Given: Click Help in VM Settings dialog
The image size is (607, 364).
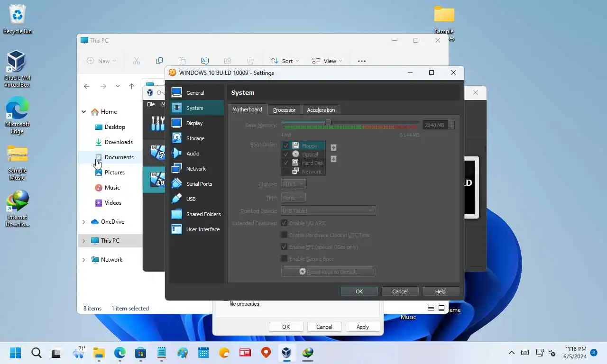Looking at the screenshot, I should click(441, 291).
